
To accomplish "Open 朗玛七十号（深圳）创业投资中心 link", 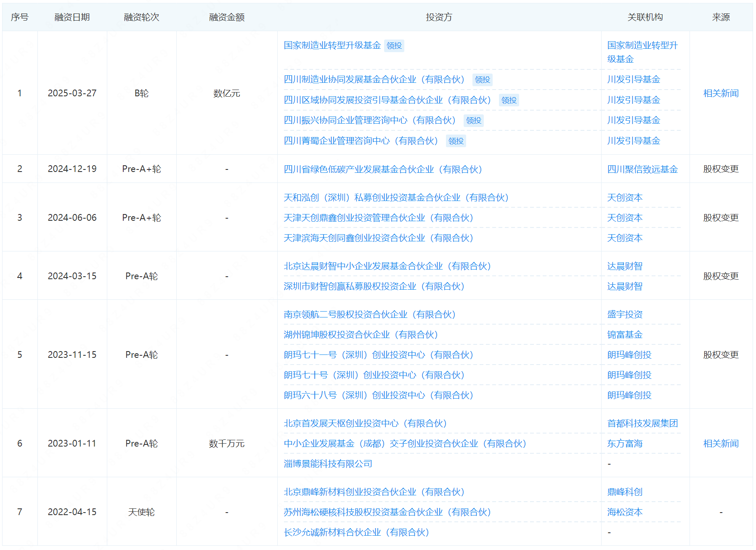I will coord(374,375).
